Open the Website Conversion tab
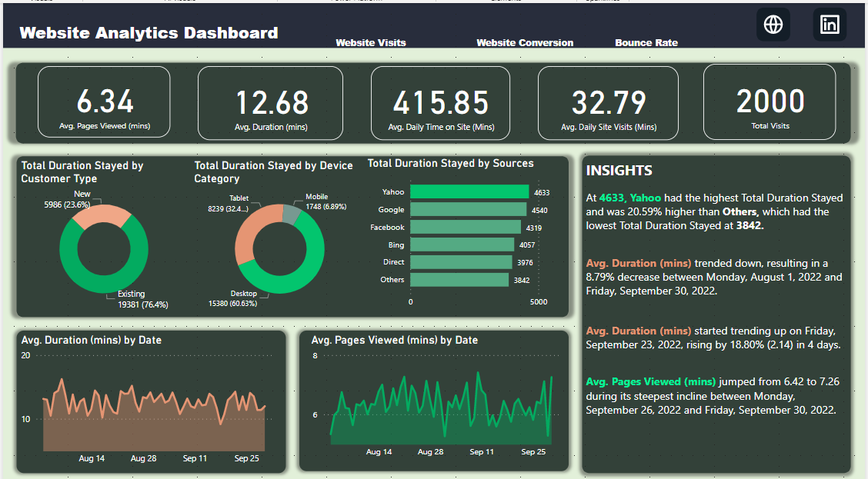 pos(525,43)
